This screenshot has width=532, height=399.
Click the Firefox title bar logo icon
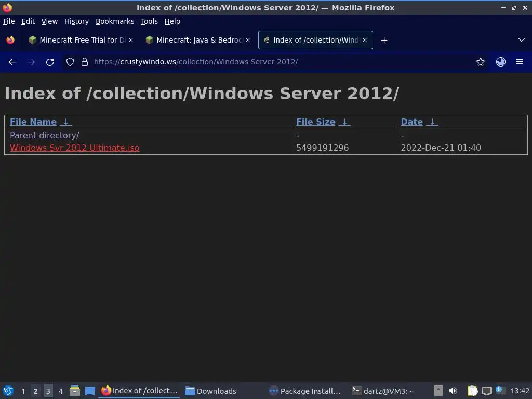[x=7, y=7]
